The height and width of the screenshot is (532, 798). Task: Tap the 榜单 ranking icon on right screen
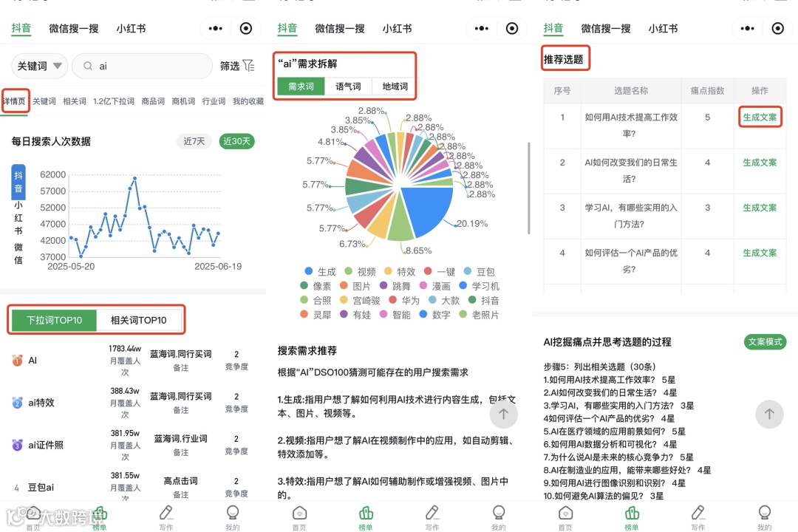[632, 513]
